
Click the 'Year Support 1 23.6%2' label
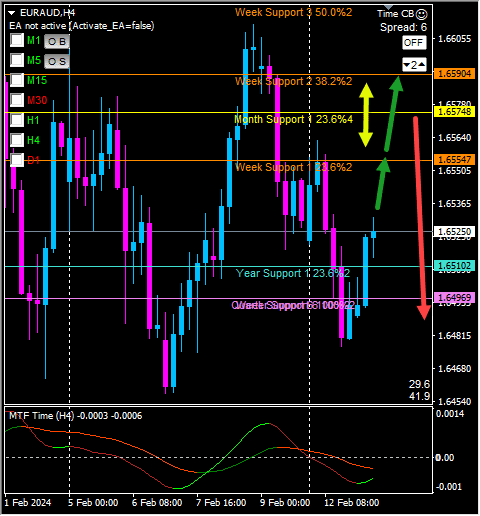(x=293, y=273)
